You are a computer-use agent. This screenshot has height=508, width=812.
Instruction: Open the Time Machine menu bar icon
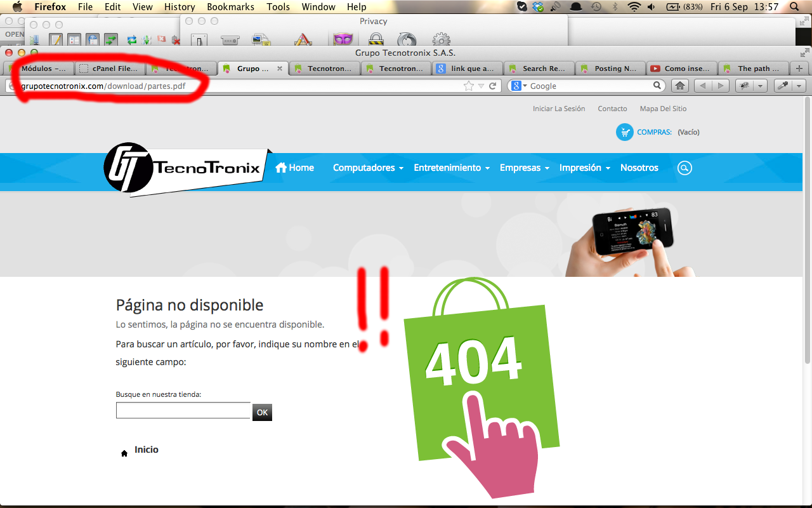coord(596,7)
